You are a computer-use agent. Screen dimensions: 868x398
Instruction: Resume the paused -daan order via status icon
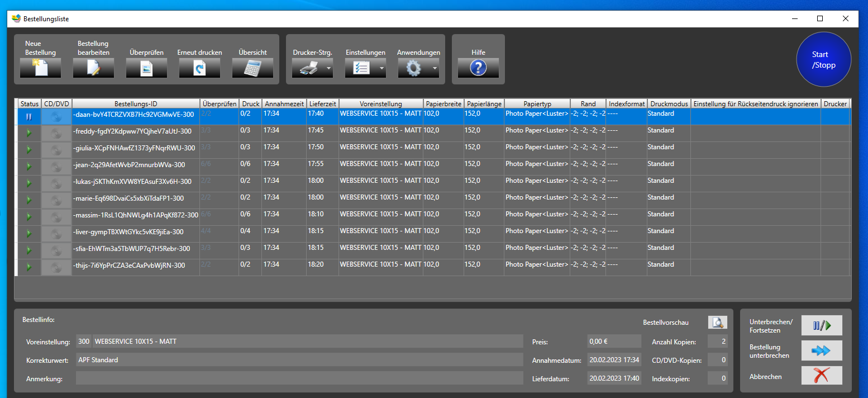click(29, 116)
